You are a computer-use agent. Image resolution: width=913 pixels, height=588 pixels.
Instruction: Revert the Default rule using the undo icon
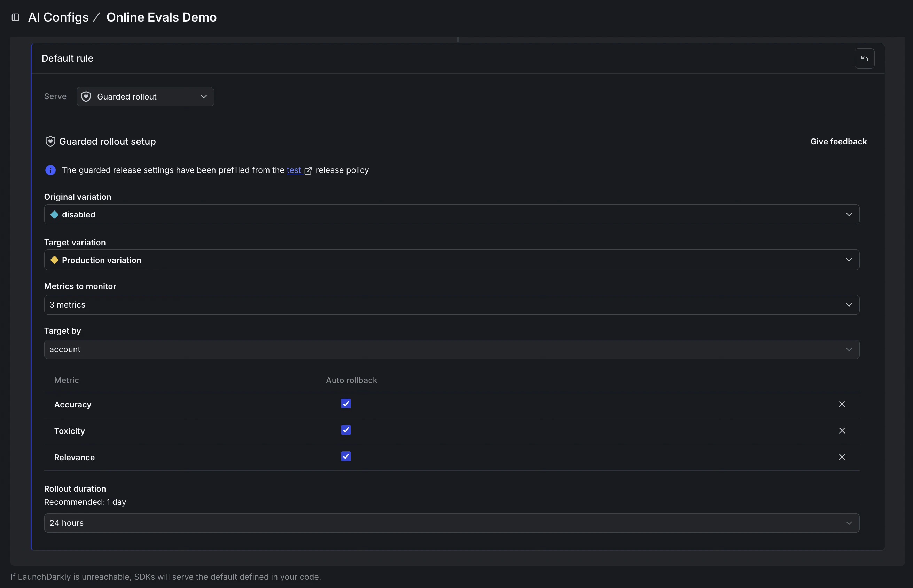click(864, 58)
